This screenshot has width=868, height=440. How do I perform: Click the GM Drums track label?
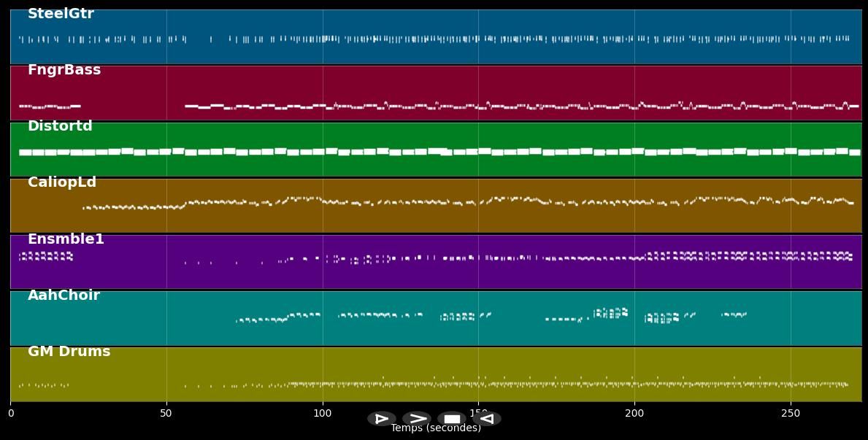[69, 352]
